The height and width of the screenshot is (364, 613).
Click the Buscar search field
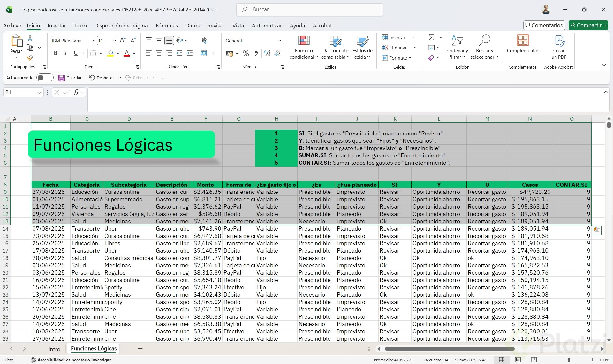(x=310, y=10)
